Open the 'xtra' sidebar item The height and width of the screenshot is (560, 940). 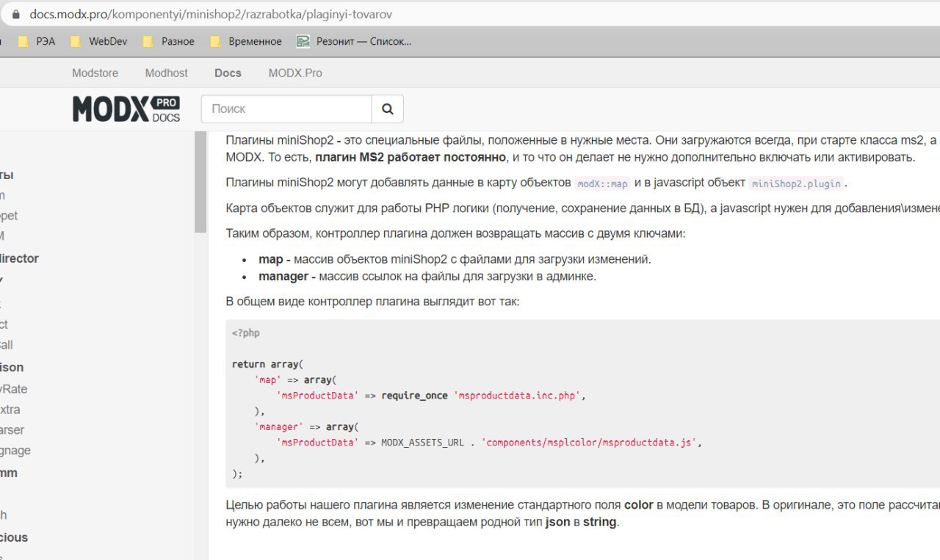10,410
